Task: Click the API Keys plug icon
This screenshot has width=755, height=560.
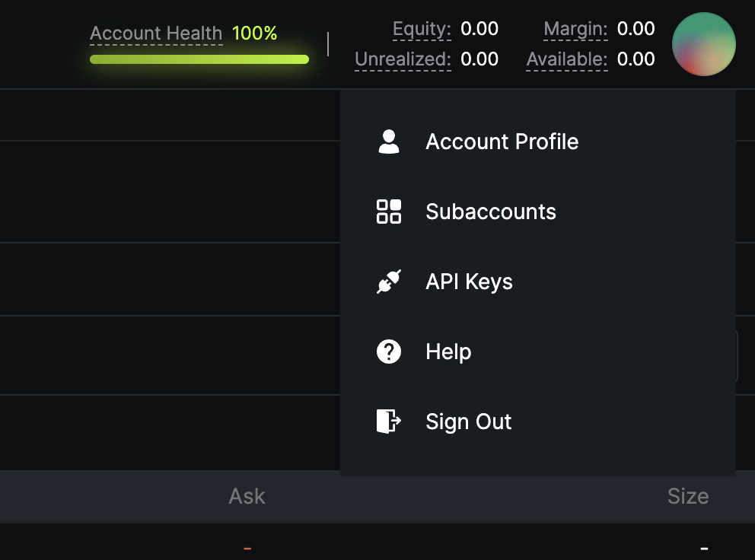Action: (x=389, y=282)
